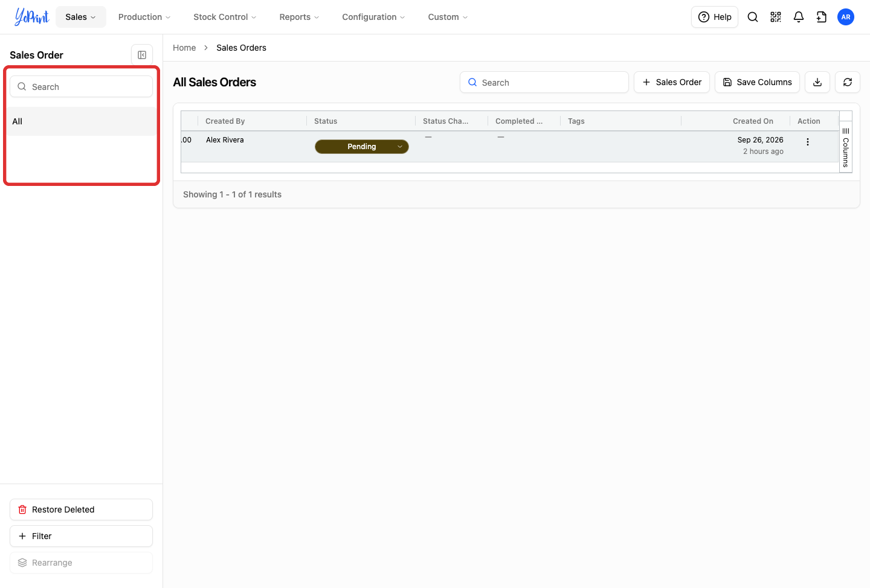Click Alex Rivera cell
The height and width of the screenshot is (588, 870).
pyautogui.click(x=225, y=140)
